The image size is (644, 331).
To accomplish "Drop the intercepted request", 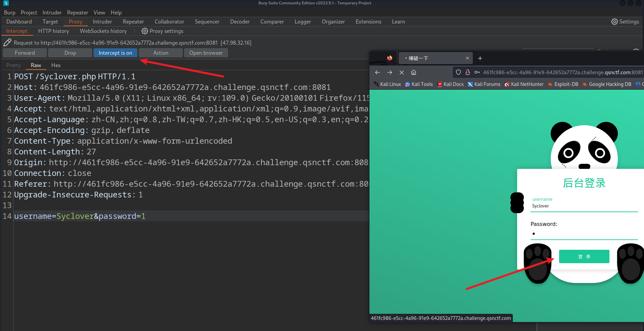I will coord(70,53).
